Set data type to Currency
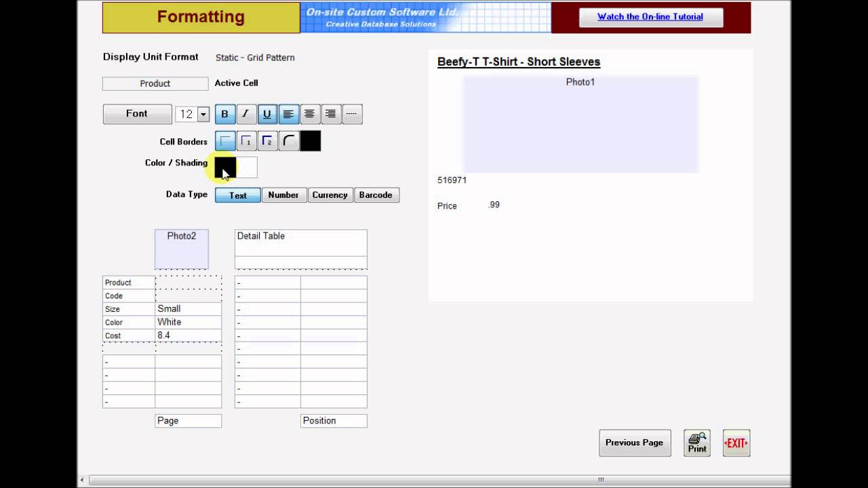Screen dimensions: 868x488 click(330, 195)
